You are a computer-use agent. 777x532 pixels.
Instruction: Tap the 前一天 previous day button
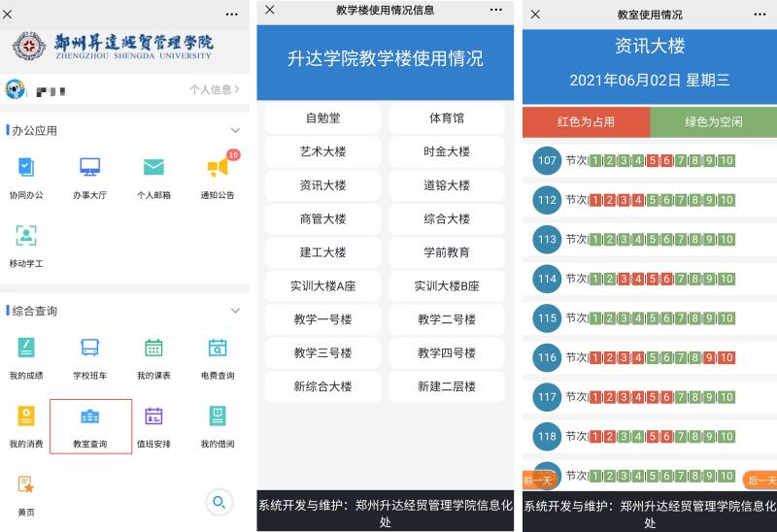click(539, 480)
